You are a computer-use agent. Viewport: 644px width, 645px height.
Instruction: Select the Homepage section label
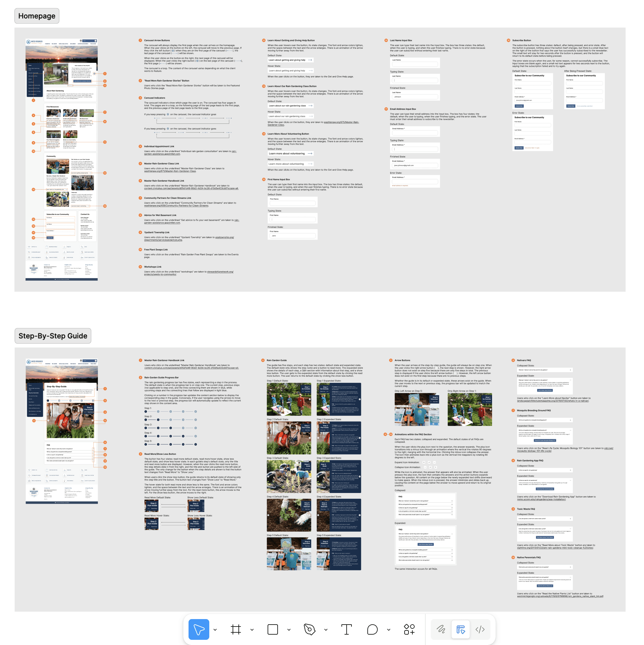(37, 16)
